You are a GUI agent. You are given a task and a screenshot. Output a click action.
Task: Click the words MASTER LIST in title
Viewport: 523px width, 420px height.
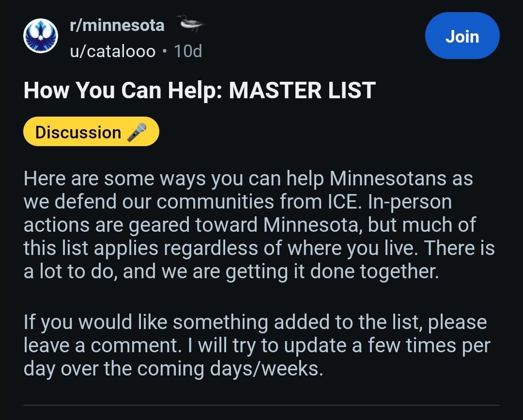[x=302, y=90]
